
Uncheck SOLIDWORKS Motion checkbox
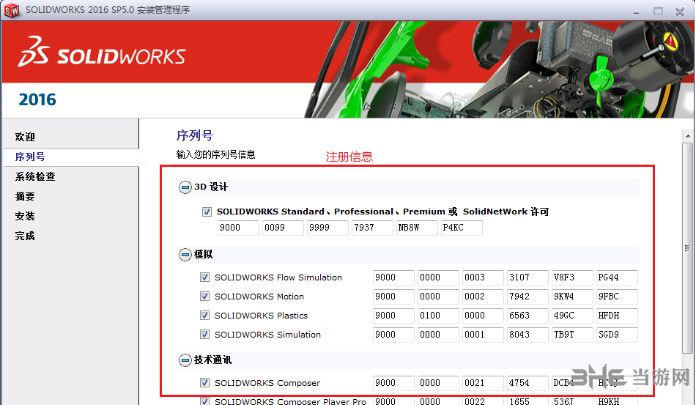point(204,296)
